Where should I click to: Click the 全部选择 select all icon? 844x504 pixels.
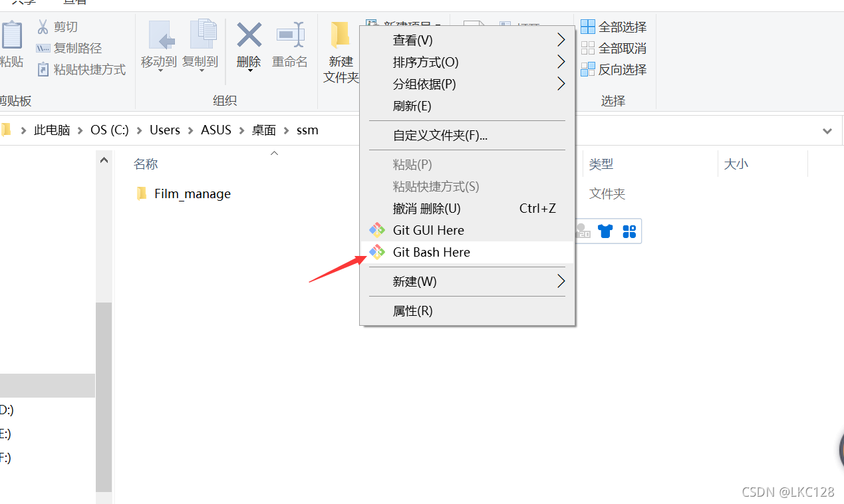(588, 26)
